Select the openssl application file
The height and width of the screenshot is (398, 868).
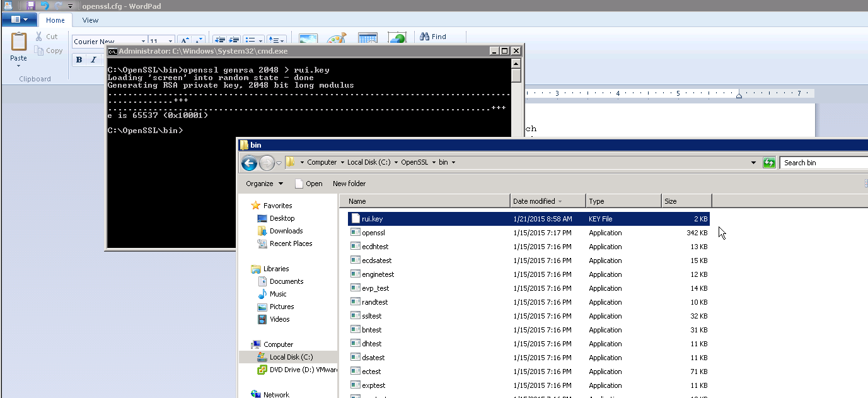[528, 233]
